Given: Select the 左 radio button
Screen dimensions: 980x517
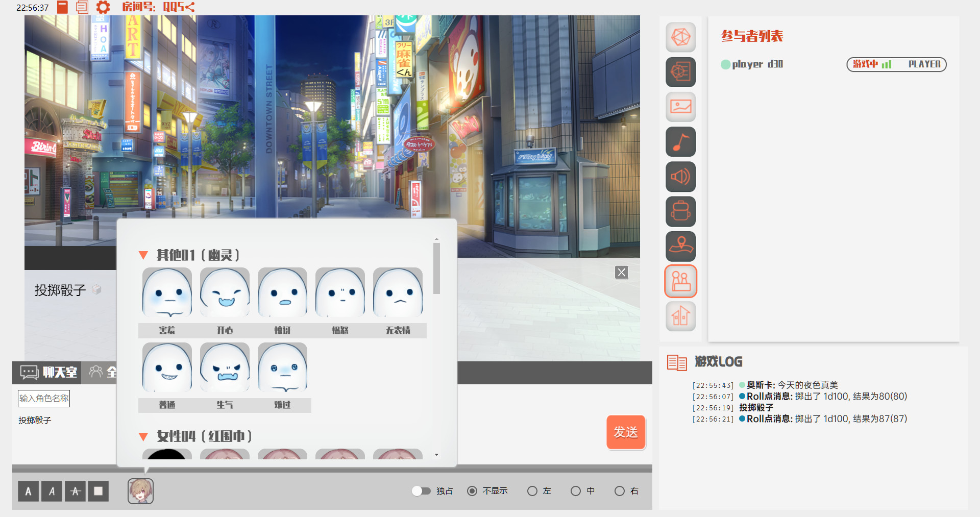Looking at the screenshot, I should pyautogui.click(x=531, y=490).
